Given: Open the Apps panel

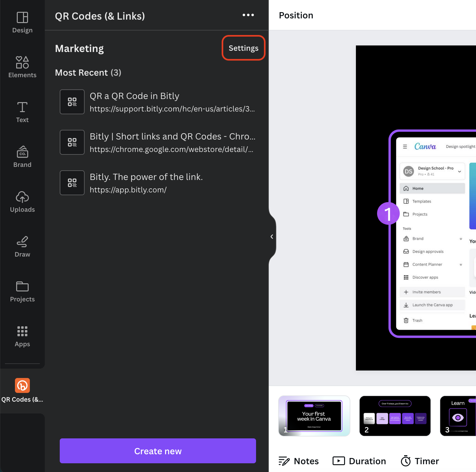Looking at the screenshot, I should [x=22, y=336].
